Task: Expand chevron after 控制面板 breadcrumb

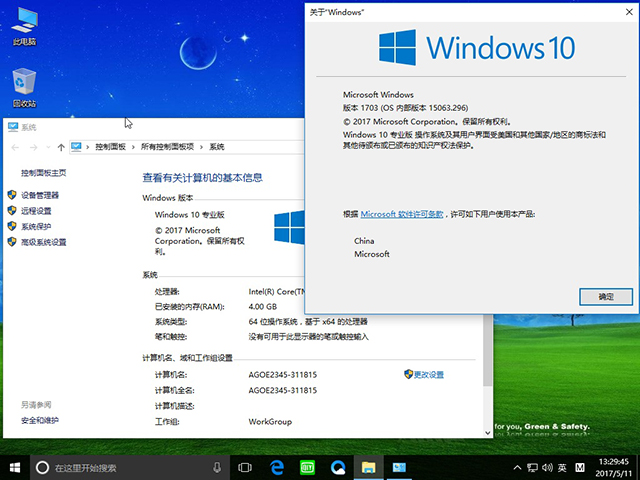Action: tap(133, 147)
